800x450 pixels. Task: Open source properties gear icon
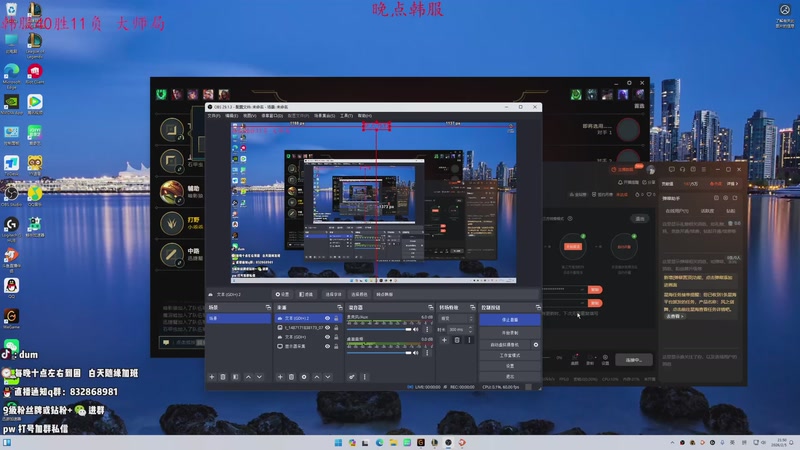pyautogui.click(x=304, y=377)
